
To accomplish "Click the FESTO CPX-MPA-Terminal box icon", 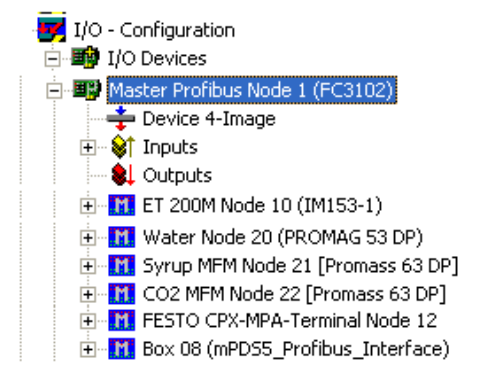I will [122, 320].
